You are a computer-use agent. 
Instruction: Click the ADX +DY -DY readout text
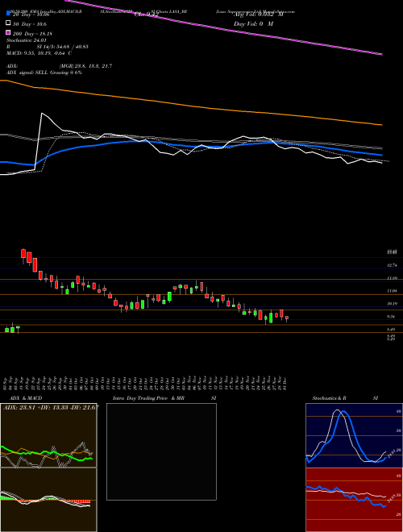tap(51, 407)
